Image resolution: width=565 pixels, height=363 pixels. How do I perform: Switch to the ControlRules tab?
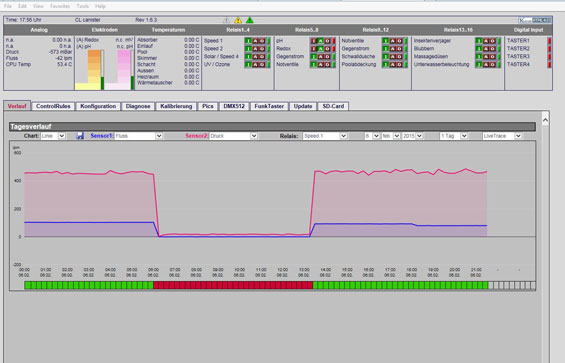(53, 106)
